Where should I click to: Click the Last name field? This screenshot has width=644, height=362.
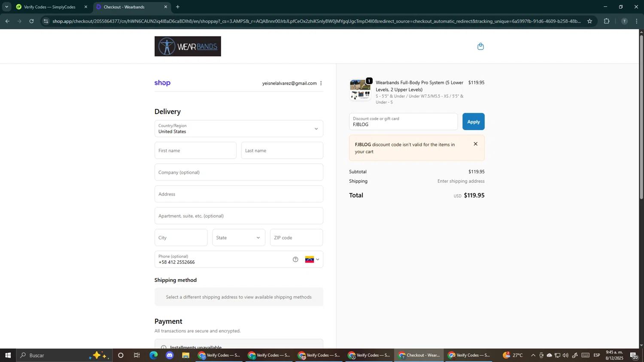click(282, 151)
